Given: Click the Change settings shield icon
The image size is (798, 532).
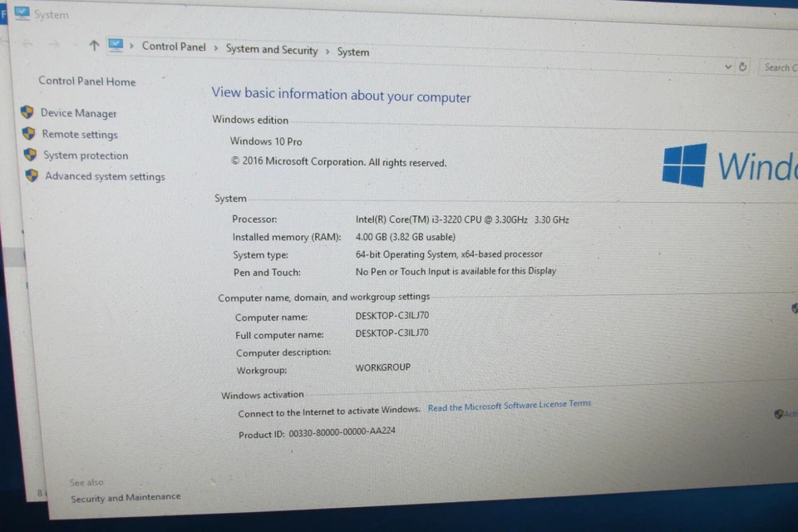Looking at the screenshot, I should 794,308.
